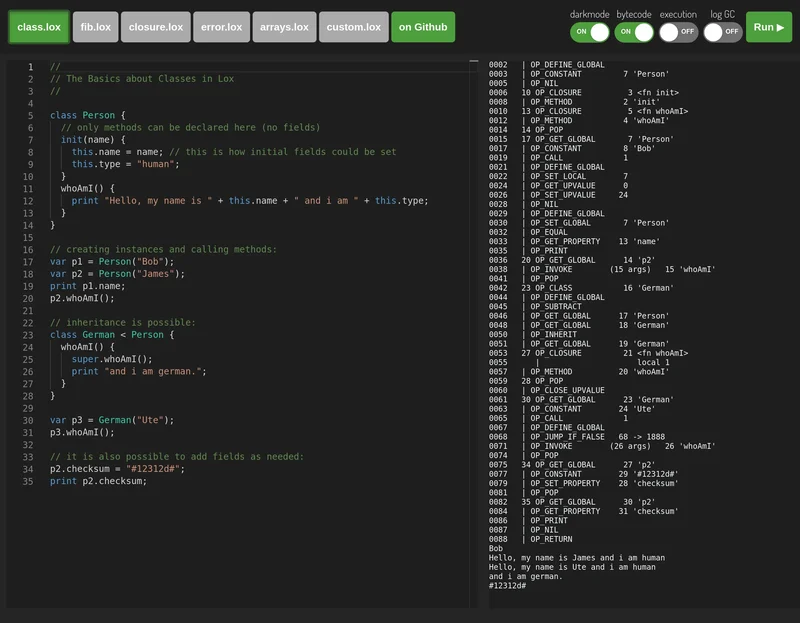Open the arrays.lox example

click(284, 27)
